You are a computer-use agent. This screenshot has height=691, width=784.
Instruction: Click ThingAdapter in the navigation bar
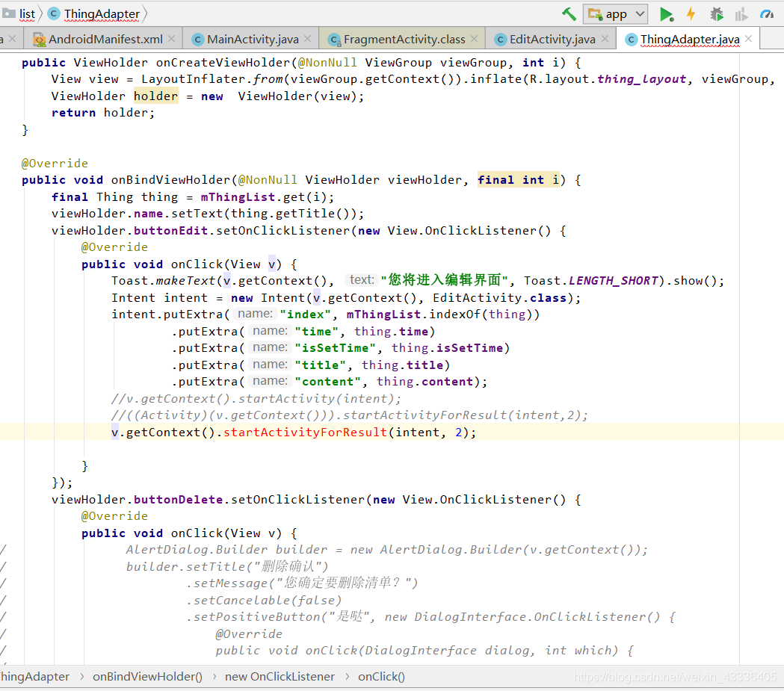(x=102, y=14)
